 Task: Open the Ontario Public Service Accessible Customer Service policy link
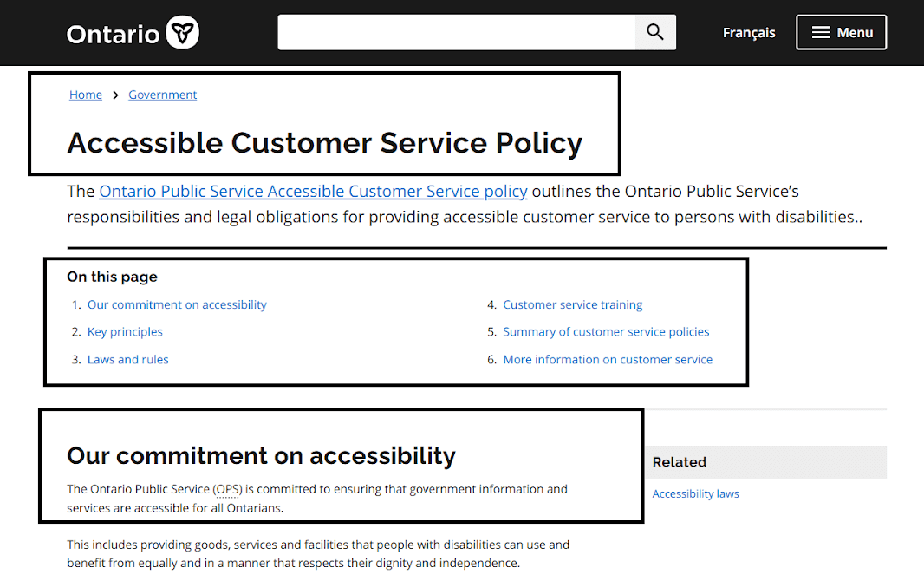pyautogui.click(x=313, y=191)
